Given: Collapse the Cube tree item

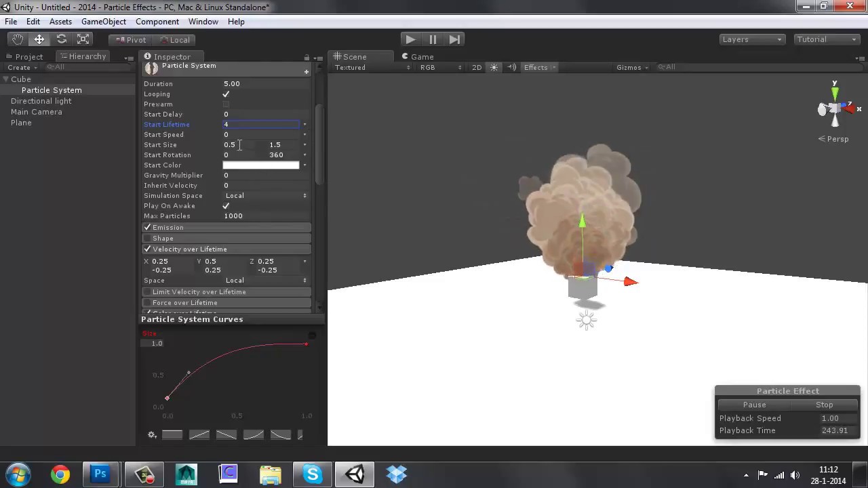Looking at the screenshot, I should (6, 79).
